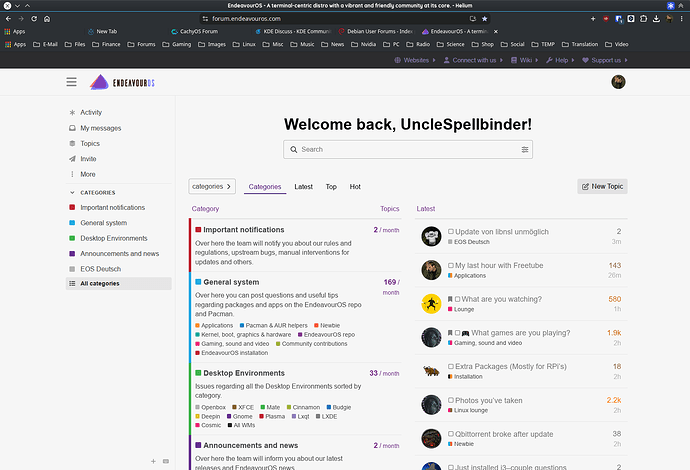Click red swatch beside sidebar 'Important notifications'
The width and height of the screenshot is (690, 470).
click(x=72, y=207)
